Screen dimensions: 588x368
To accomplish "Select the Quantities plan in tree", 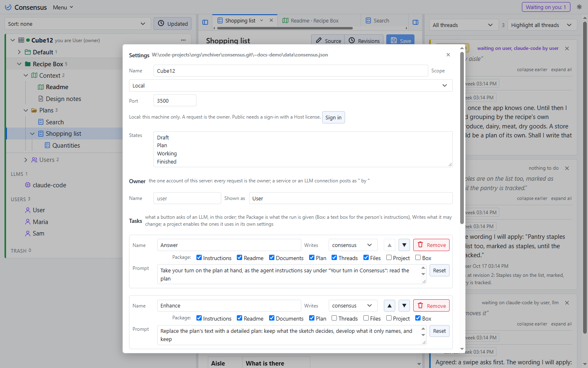I will [x=66, y=146].
